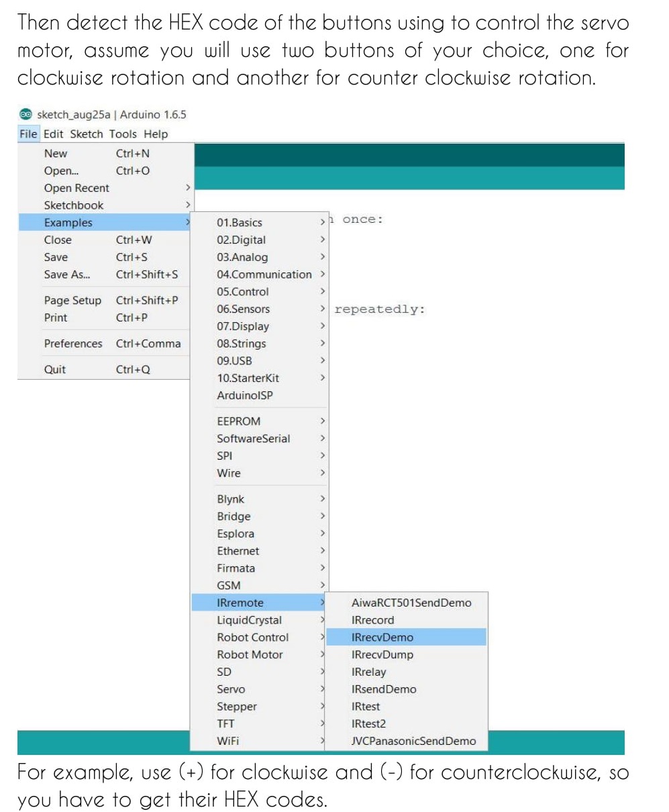669x812 pixels.
Task: Open the Sketch menu
Action: click(87, 134)
